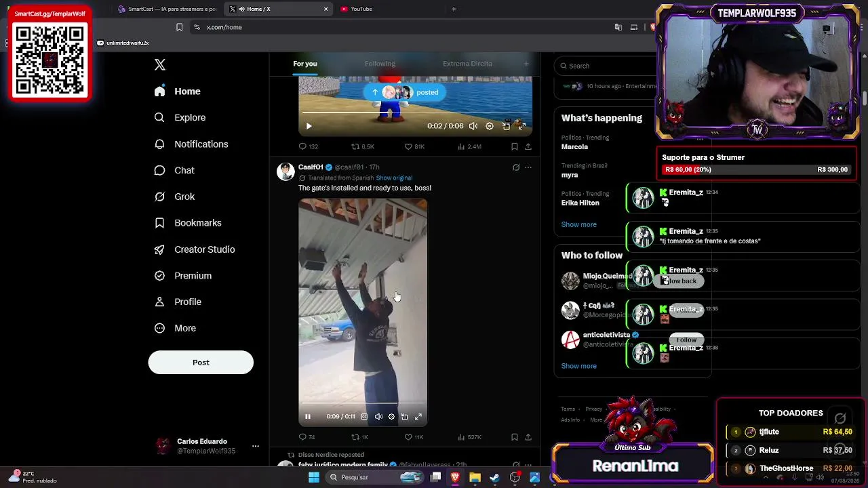Open Grok from the sidebar
868x488 pixels.
(175, 197)
